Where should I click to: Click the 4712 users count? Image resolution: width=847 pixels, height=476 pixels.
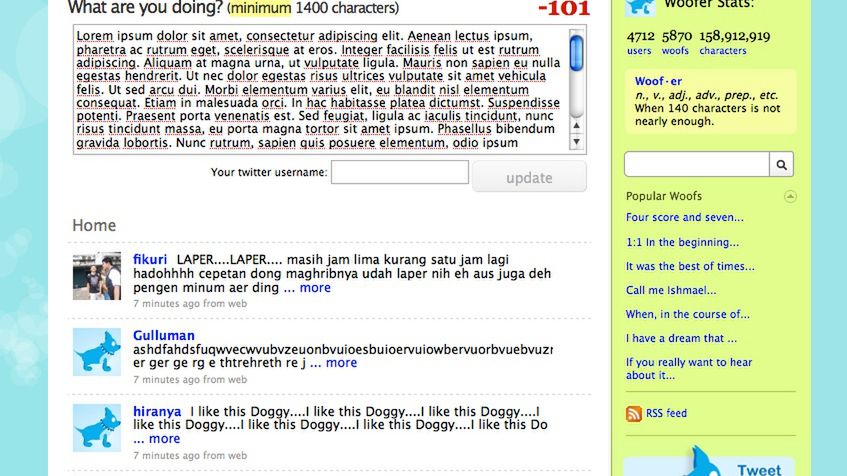point(641,36)
